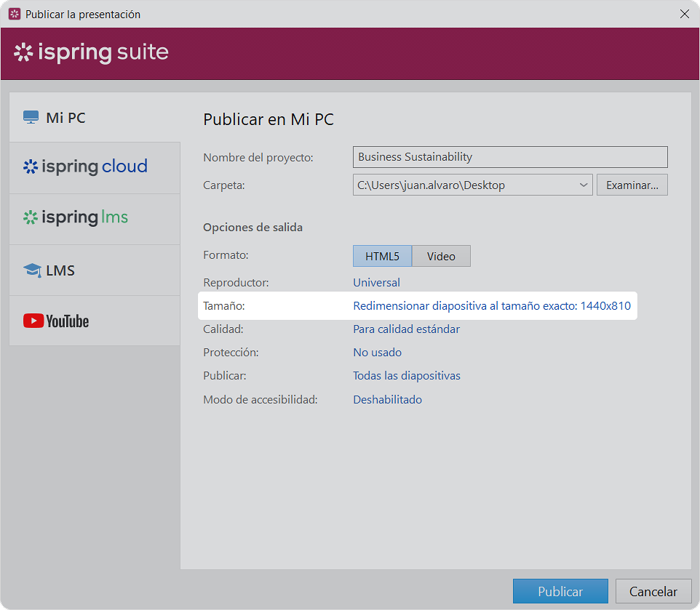Click the Publicar button
This screenshot has width=700, height=610.
[560, 591]
